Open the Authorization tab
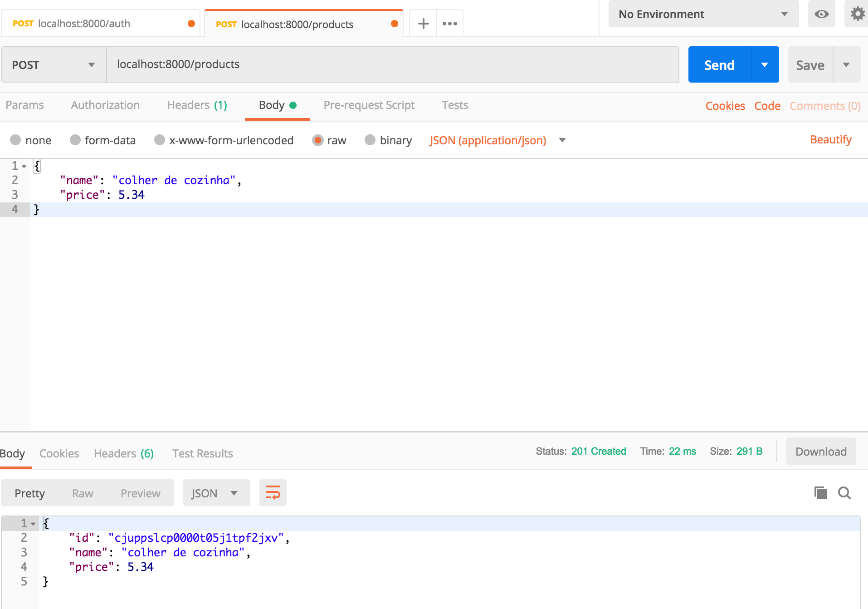 click(105, 105)
